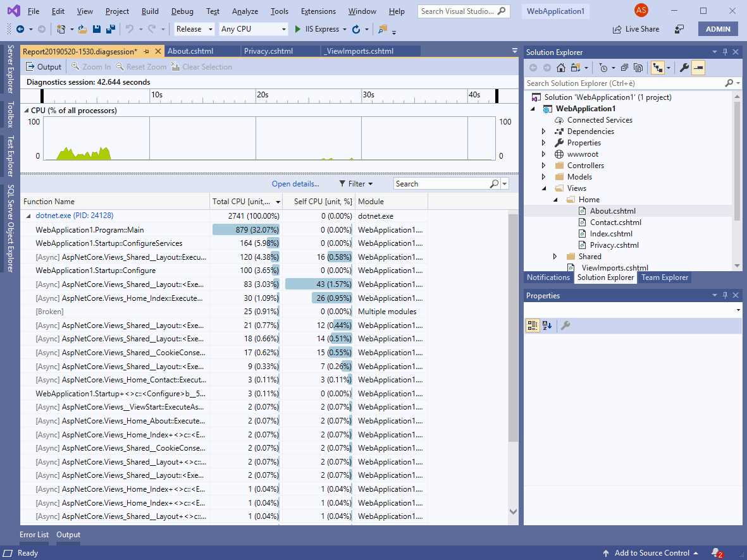
Task: Click the Open details... link
Action: pyautogui.click(x=295, y=183)
